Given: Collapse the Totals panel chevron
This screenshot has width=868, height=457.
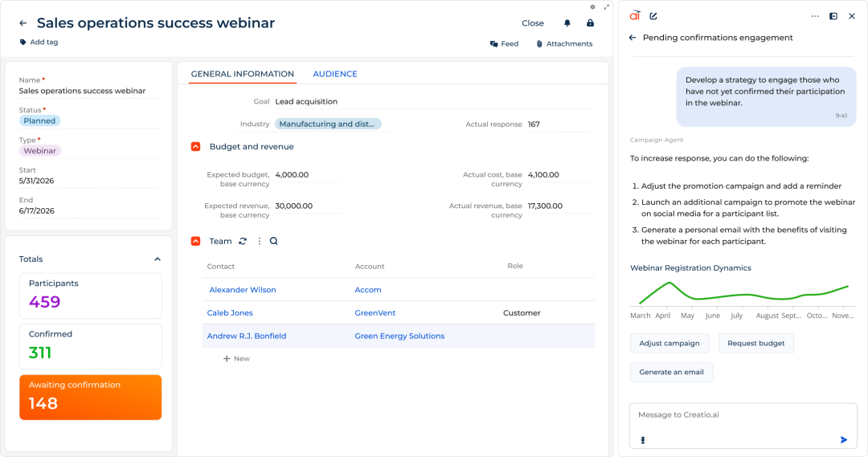Looking at the screenshot, I should [158, 259].
